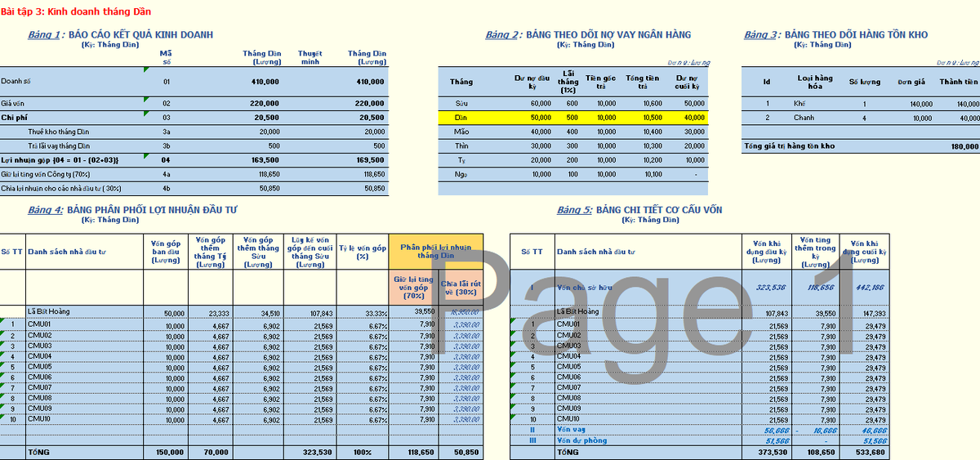Click total value "323,530" in Bảng 4

click(x=318, y=452)
